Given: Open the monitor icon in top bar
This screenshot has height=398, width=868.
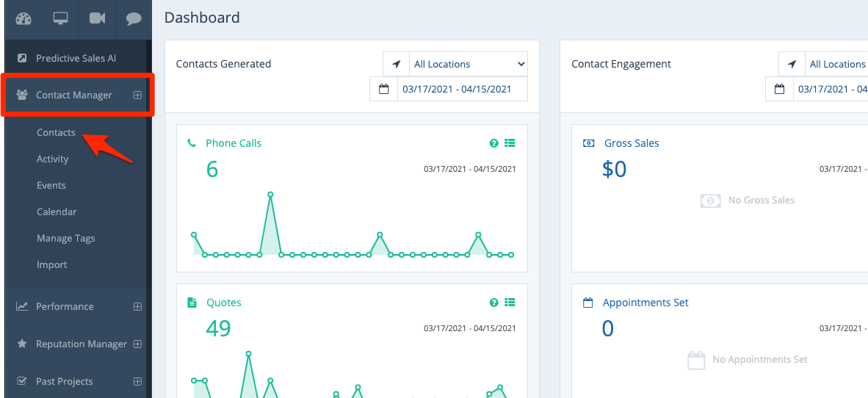Looking at the screenshot, I should 60,18.
